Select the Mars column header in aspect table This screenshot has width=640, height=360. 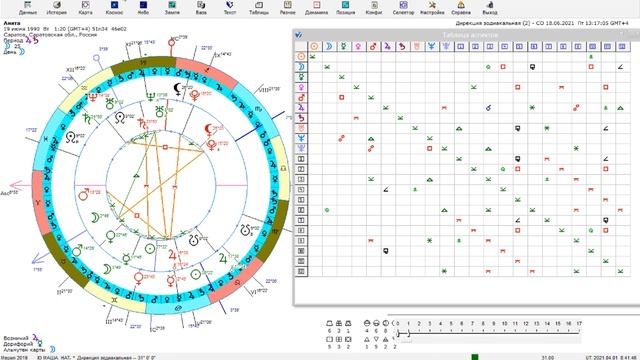373,47
